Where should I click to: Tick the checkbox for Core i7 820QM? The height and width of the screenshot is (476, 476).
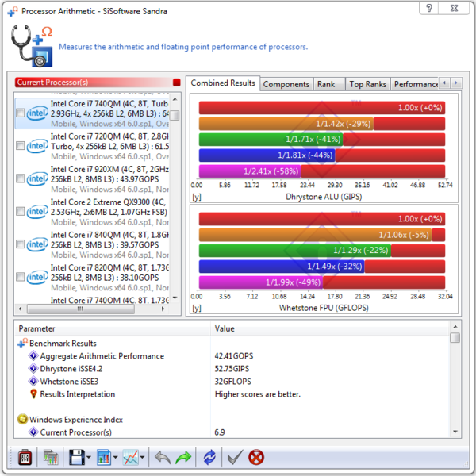coord(21,277)
